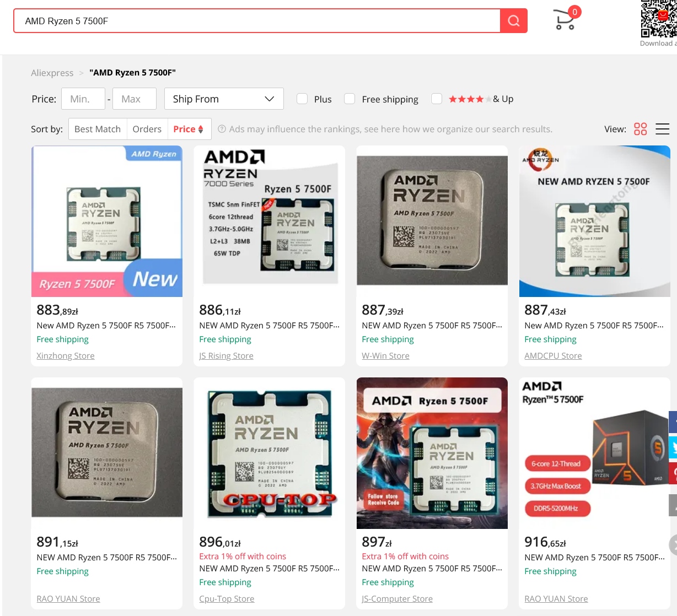Enable the Plus checkbox filter
Image resolution: width=677 pixels, height=616 pixels.
click(302, 99)
